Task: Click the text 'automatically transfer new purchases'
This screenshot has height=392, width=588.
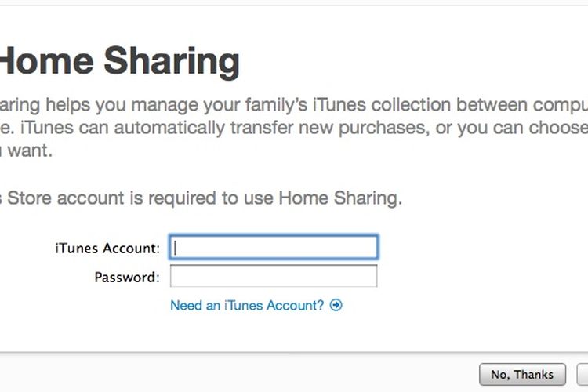Action: (271, 128)
